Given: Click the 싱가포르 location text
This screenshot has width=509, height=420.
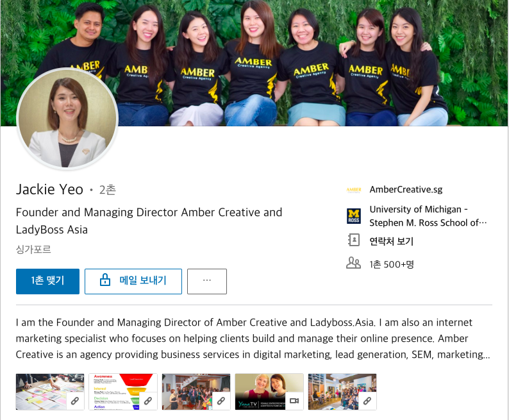Looking at the screenshot, I should pyautogui.click(x=33, y=249).
